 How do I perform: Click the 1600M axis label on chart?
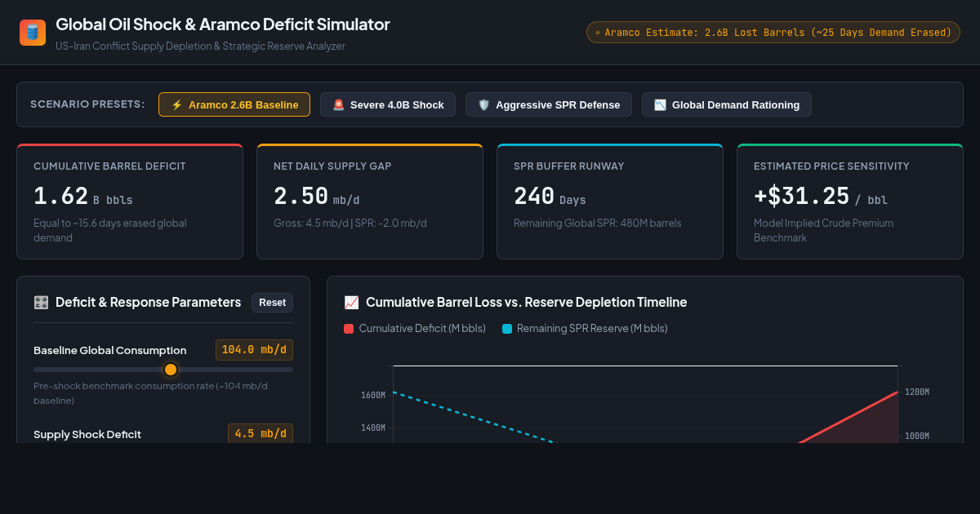(372, 396)
